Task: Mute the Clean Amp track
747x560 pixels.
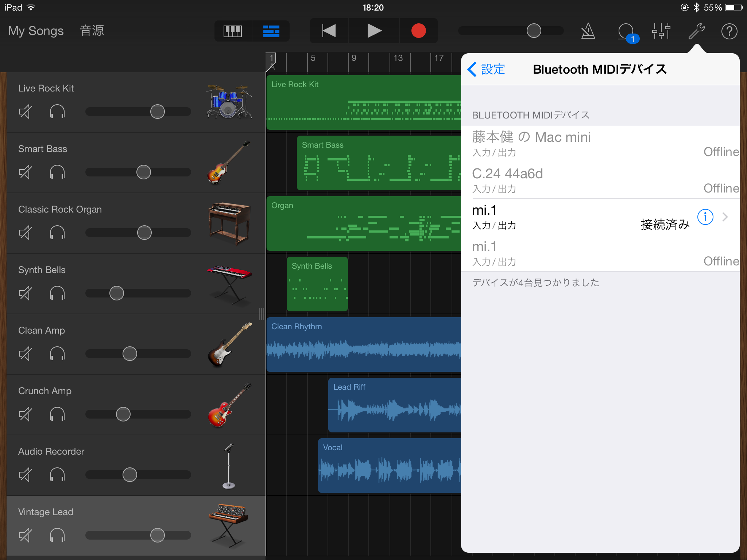Action: coord(25,354)
